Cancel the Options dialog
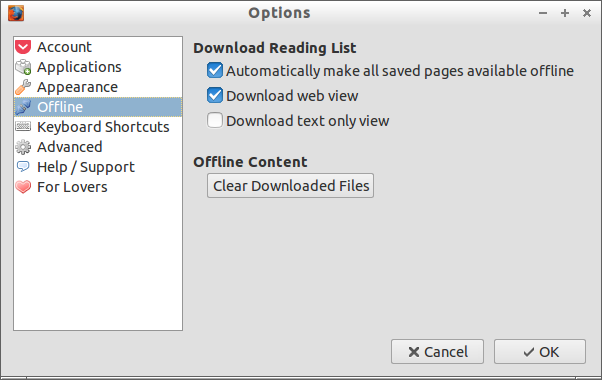602x380 pixels. tap(437, 352)
